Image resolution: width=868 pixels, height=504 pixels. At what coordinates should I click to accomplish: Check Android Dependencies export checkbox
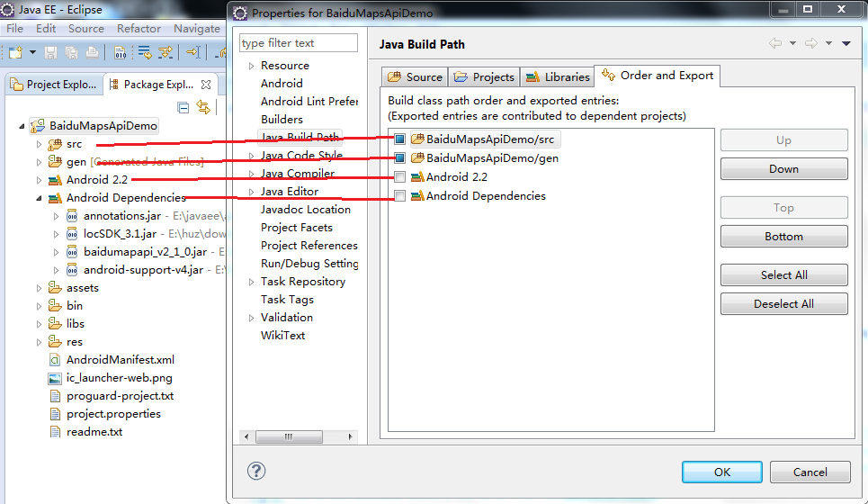[x=399, y=196]
